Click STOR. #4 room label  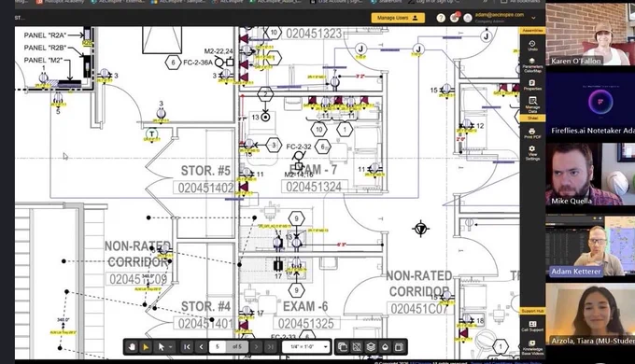point(205,306)
